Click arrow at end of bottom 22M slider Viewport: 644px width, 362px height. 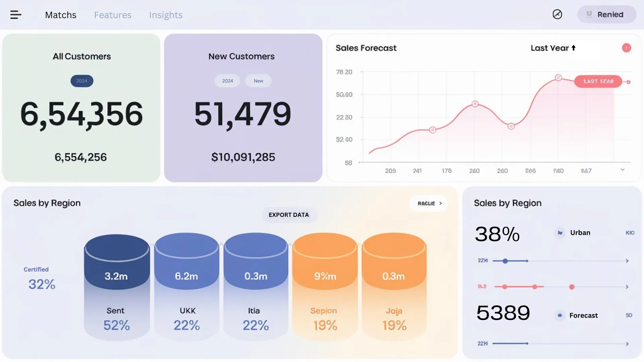(x=627, y=344)
